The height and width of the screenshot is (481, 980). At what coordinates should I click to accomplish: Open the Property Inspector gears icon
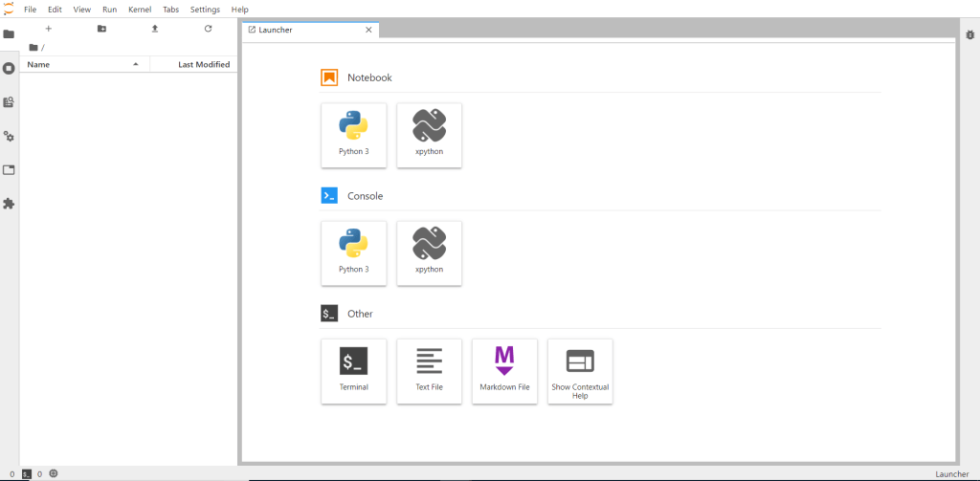(9, 137)
